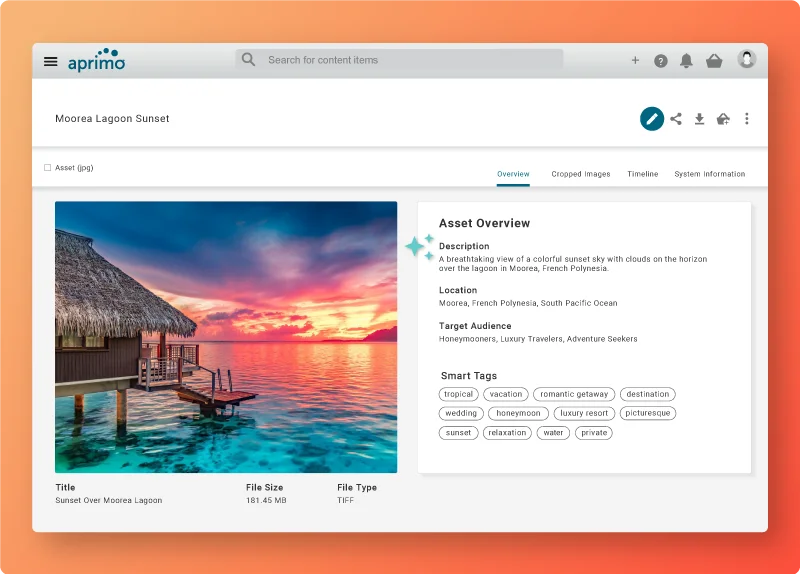Click the Moorea lagoon sunset preview image
Viewport: 800px width, 574px height.
click(x=226, y=337)
